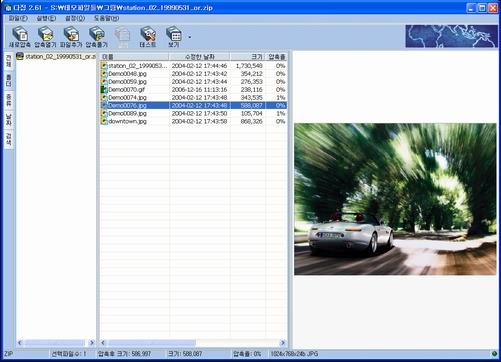Click the green status indicator in the status bar

coord(494,354)
